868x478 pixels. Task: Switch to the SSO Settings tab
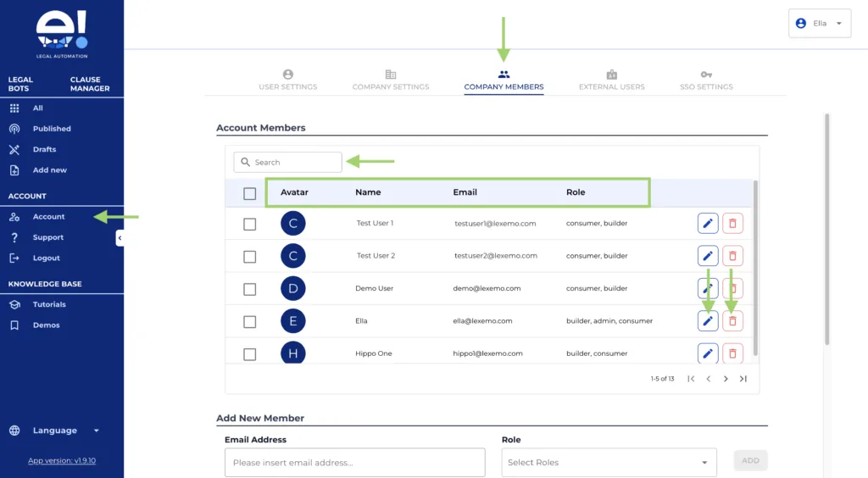point(706,81)
